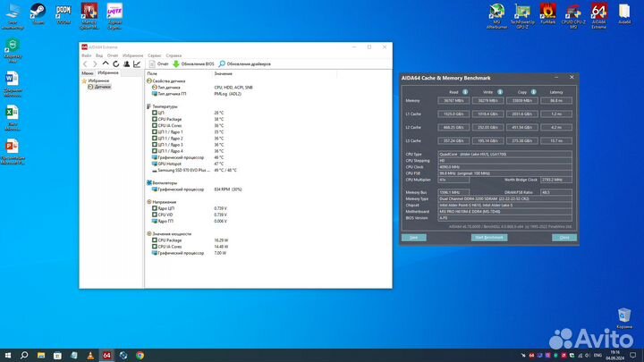The width and height of the screenshot is (644, 362).
Task: Open the Сервис menu
Action: [x=155, y=55]
